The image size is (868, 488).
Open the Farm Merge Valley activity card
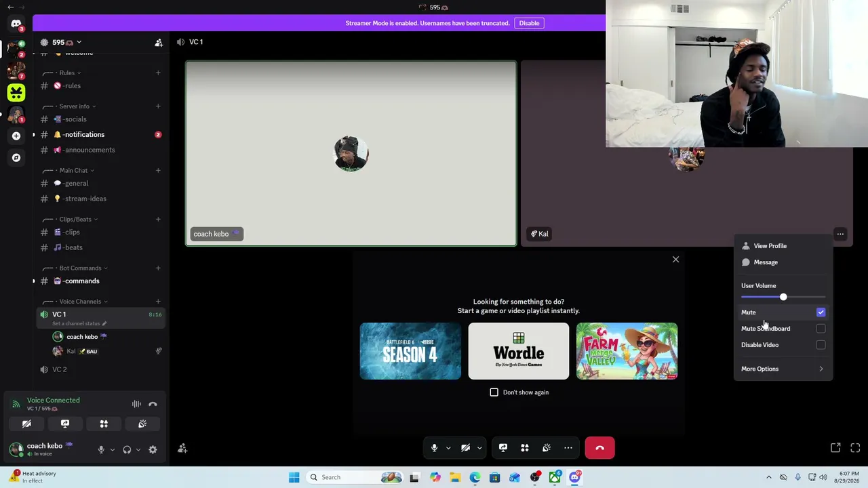(x=627, y=351)
